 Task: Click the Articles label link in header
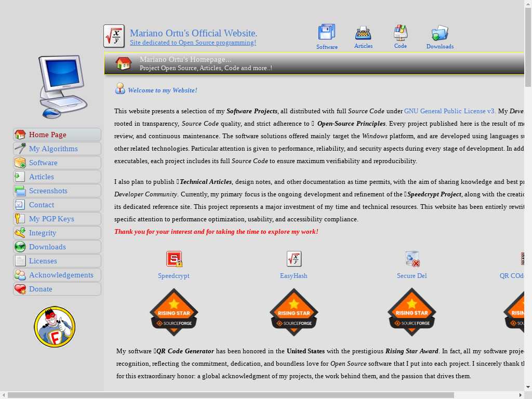(x=363, y=46)
